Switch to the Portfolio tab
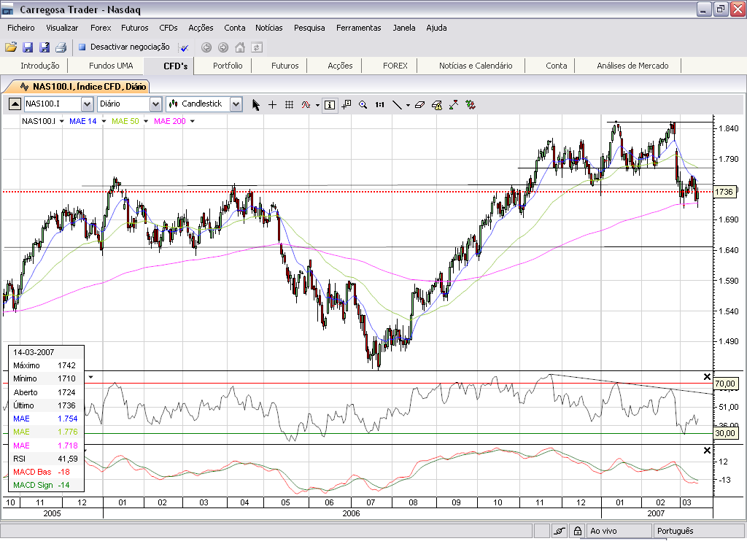The image size is (747, 560). click(x=228, y=66)
